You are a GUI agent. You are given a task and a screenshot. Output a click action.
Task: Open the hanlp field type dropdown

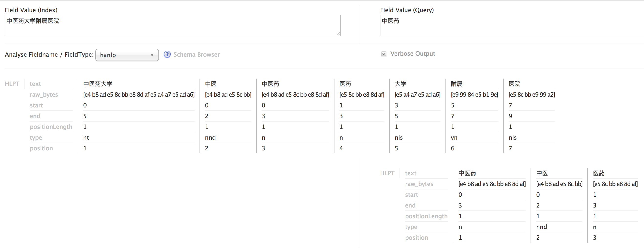pyautogui.click(x=127, y=55)
